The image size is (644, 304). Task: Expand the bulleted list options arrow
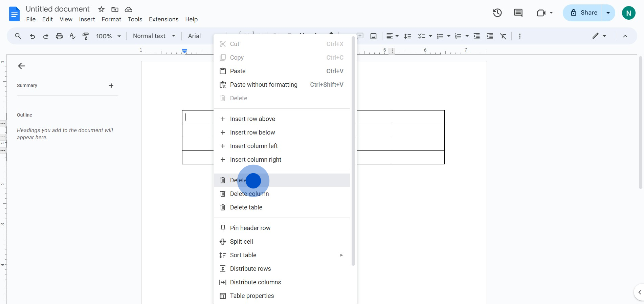tap(449, 36)
